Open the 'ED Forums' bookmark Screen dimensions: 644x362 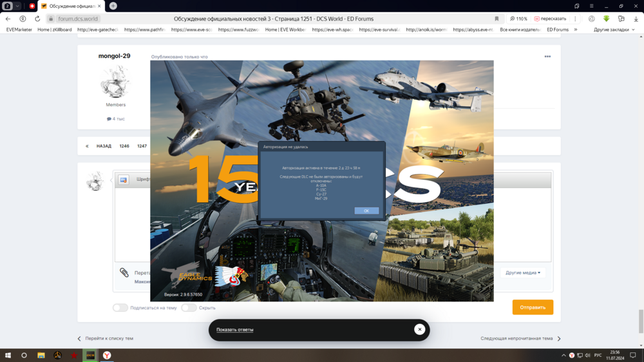tap(557, 30)
